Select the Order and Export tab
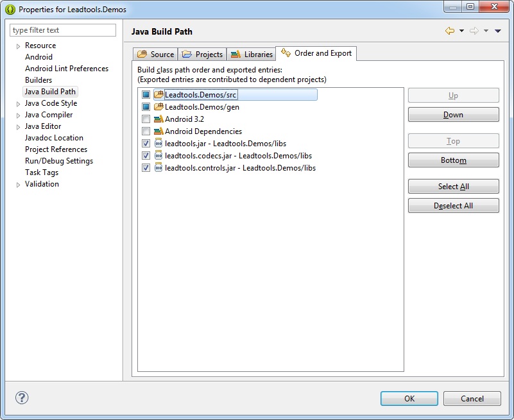 pyautogui.click(x=316, y=53)
